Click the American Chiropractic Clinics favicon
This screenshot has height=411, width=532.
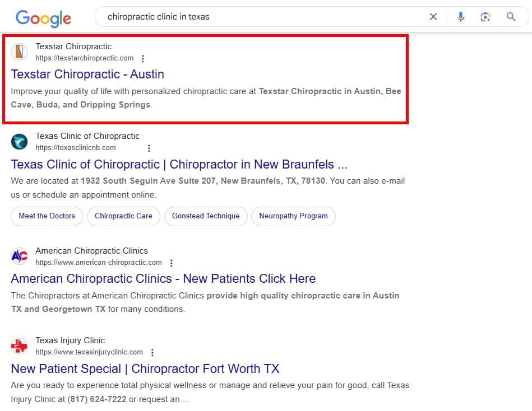point(19,256)
